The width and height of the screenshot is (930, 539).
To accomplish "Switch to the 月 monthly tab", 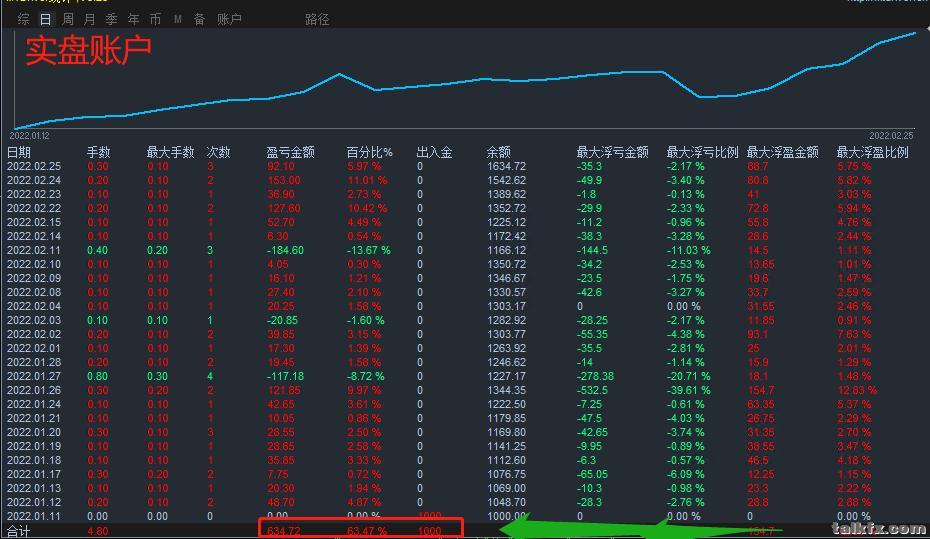I will pos(90,19).
